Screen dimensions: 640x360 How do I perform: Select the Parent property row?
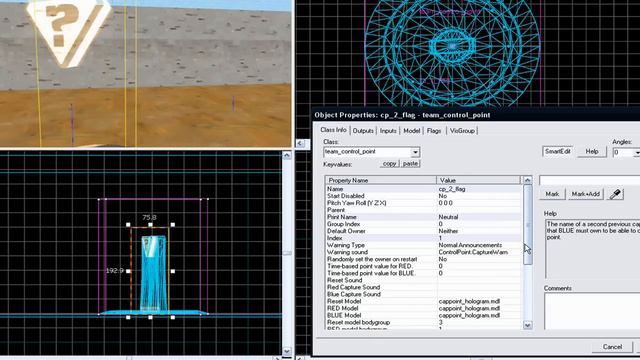pos(423,210)
